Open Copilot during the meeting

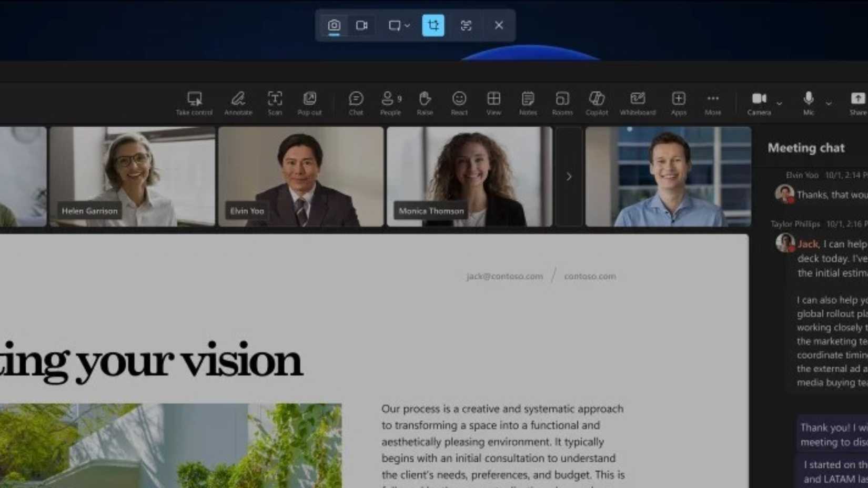[597, 103]
